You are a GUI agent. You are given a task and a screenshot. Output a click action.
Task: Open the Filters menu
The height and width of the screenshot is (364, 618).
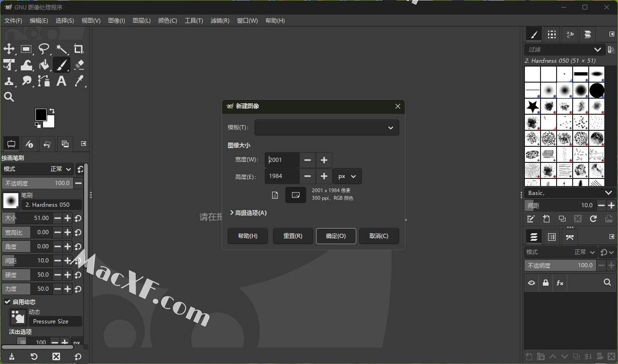tap(220, 21)
